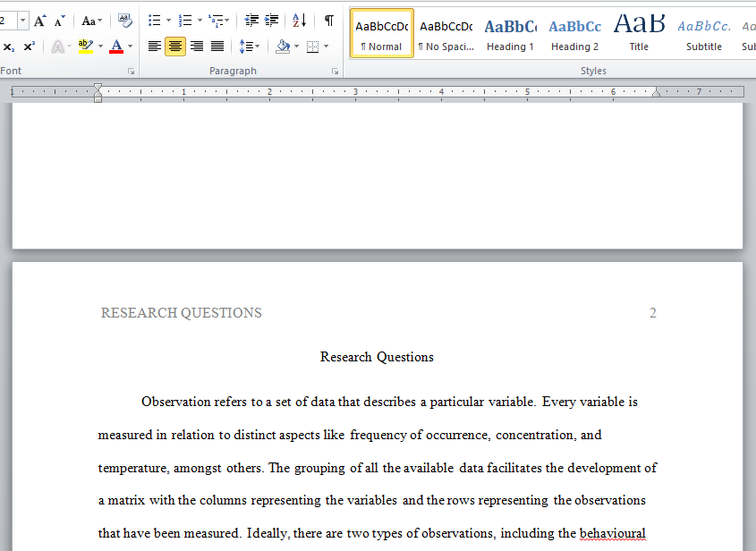
Task: Apply the Subtitle style
Action: 704,33
